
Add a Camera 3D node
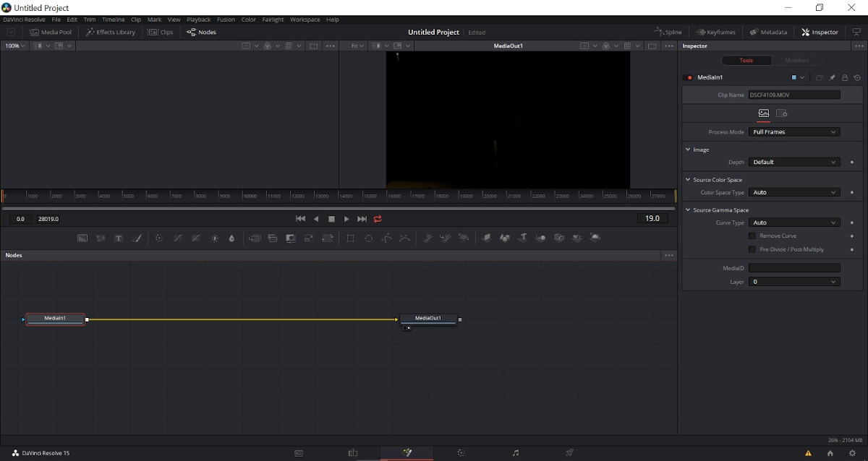coord(559,238)
